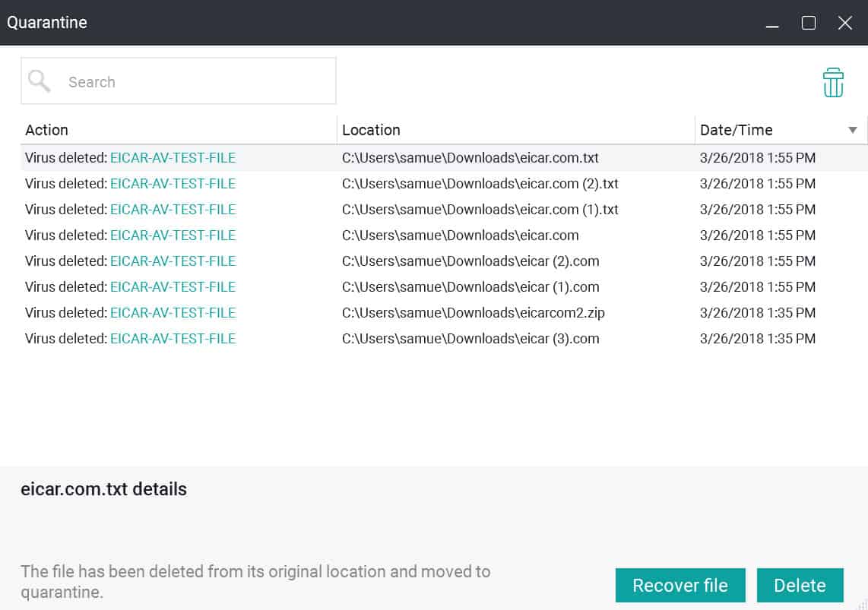The width and height of the screenshot is (868, 610).
Task: Open EICAR-AV-TEST-FILE link for eicar (1).com
Action: tap(173, 287)
